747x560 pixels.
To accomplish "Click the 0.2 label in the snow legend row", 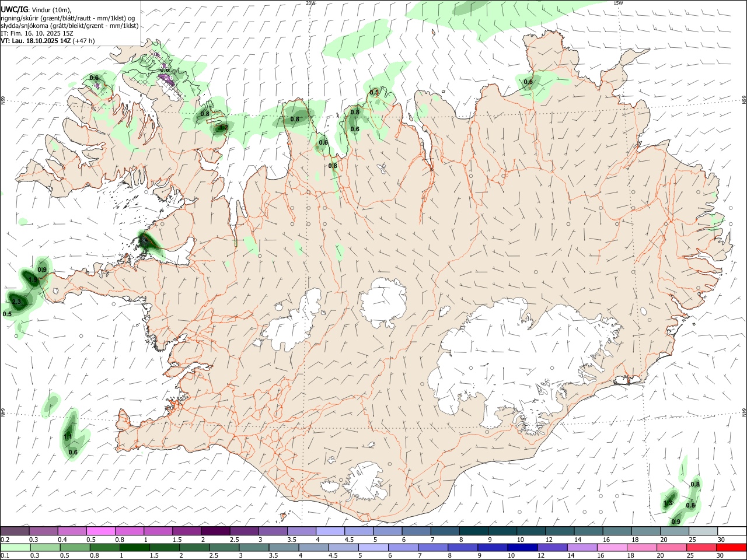I will click(5, 540).
